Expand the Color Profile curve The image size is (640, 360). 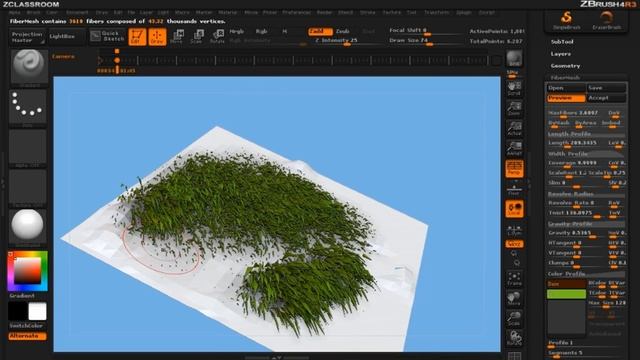(x=586, y=274)
